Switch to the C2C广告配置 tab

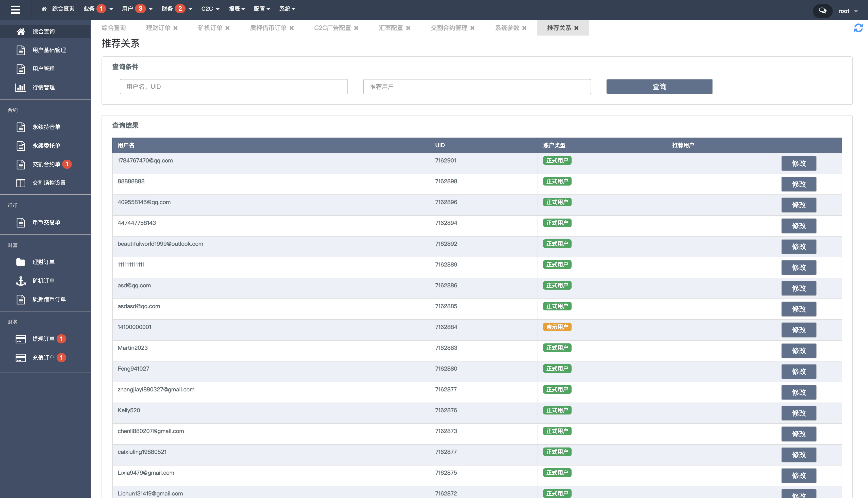[332, 28]
